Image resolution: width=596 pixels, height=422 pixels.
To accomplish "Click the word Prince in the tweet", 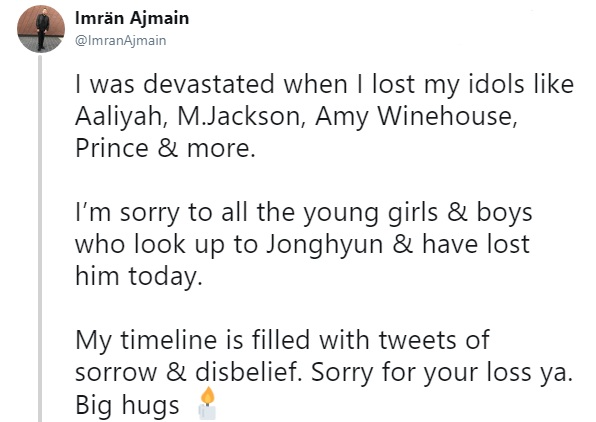I will click(112, 148).
